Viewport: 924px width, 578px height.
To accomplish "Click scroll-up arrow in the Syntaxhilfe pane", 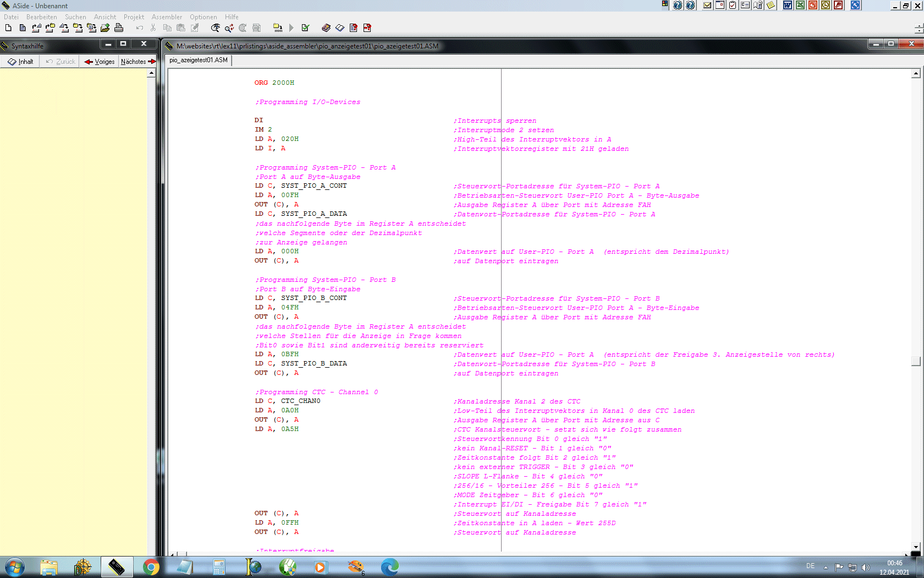I will (151, 73).
